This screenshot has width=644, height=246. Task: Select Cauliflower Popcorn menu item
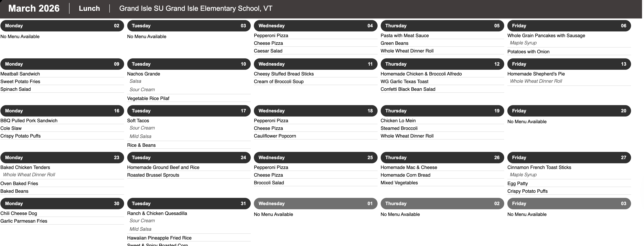(275, 136)
